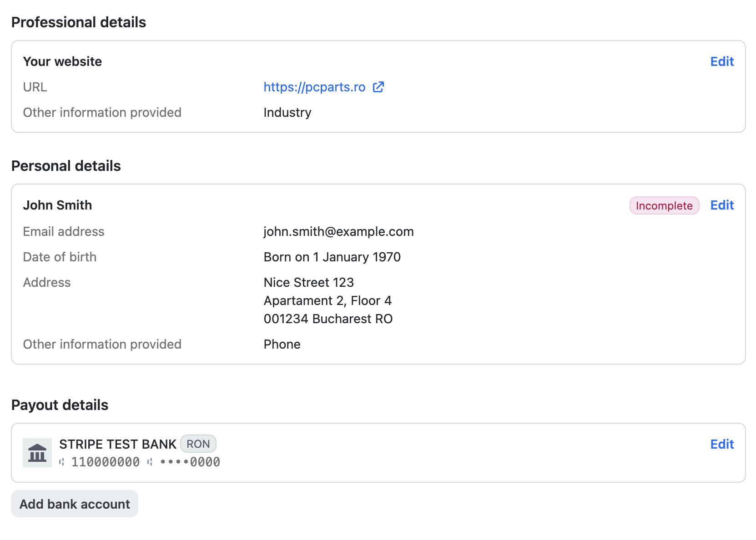The width and height of the screenshot is (756, 540).
Task: Edit the Stripe Test Bank payout account
Action: (722, 444)
